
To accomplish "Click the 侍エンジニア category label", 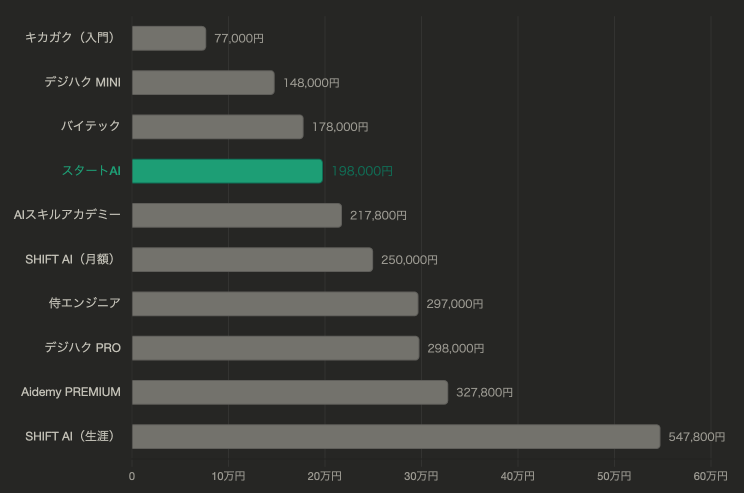I will pos(85,303).
